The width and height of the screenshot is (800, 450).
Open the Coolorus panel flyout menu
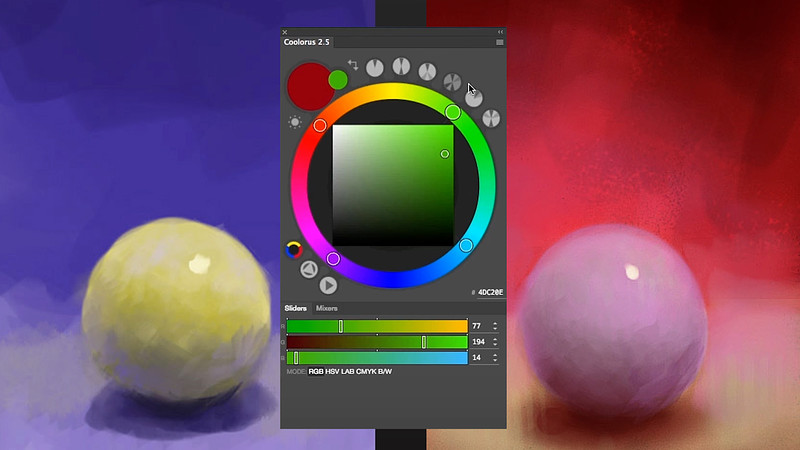[x=500, y=42]
